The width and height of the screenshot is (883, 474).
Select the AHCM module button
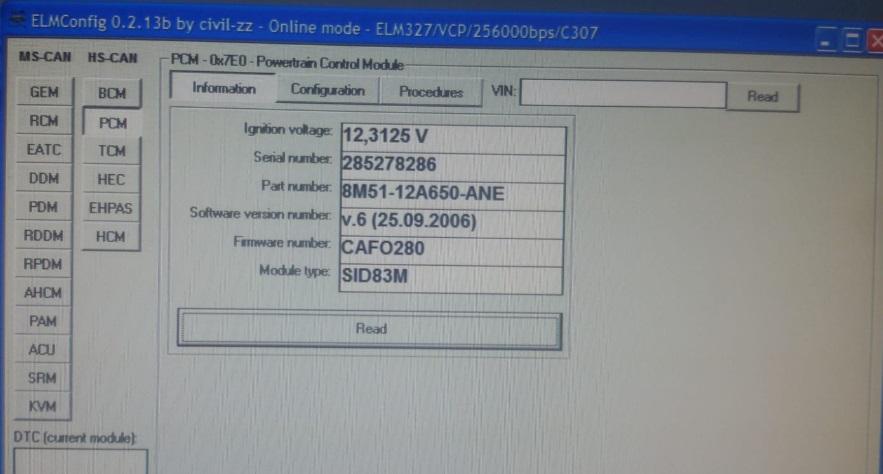(x=43, y=293)
